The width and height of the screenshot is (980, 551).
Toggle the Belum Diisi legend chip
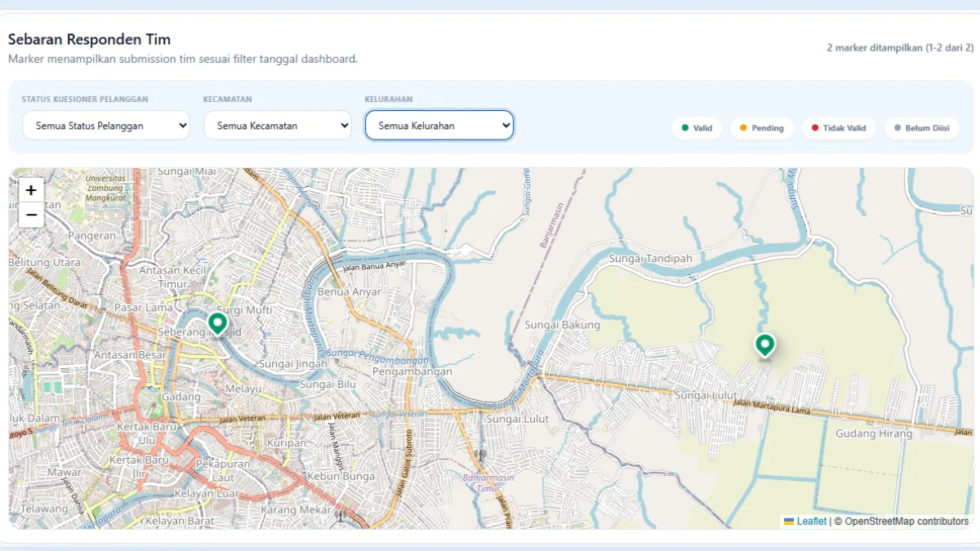(x=921, y=128)
